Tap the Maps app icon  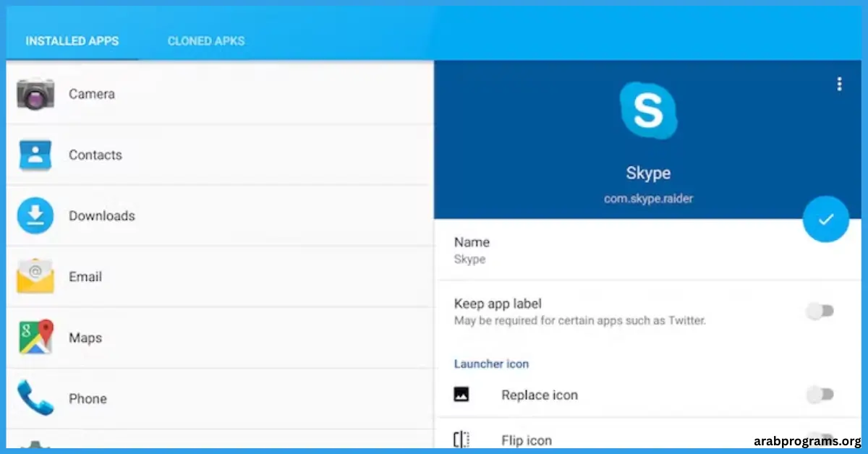(x=35, y=337)
